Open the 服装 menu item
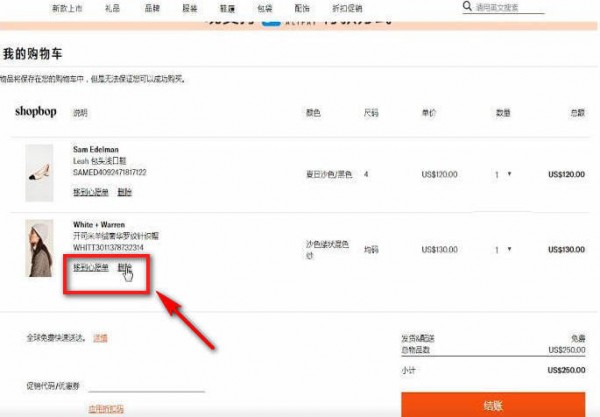The height and width of the screenshot is (417, 600). 189,7
